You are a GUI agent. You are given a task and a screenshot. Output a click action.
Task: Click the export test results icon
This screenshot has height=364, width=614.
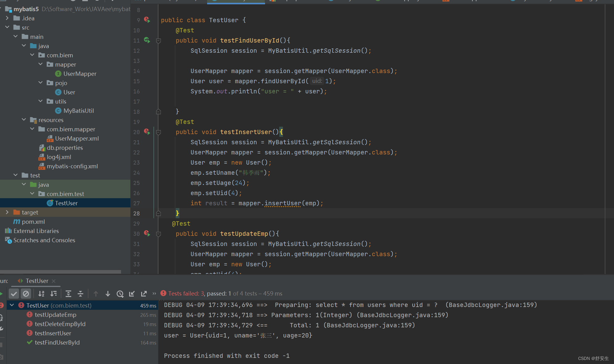pos(144,294)
